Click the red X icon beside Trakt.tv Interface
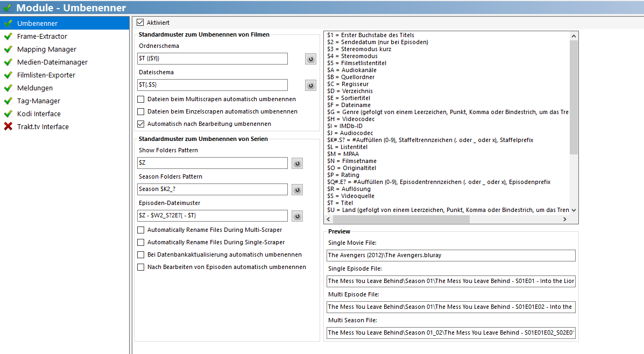Viewport: 644px width, 354px height. coord(8,126)
